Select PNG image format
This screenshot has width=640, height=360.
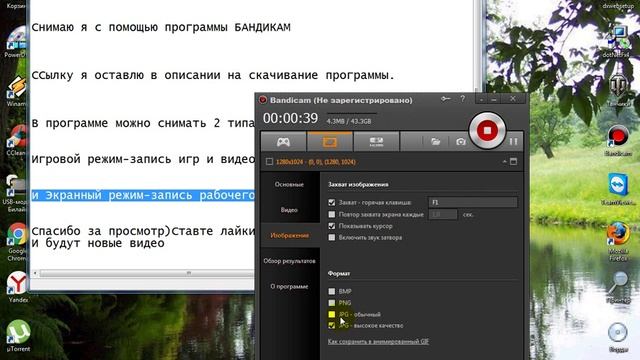coord(331,303)
